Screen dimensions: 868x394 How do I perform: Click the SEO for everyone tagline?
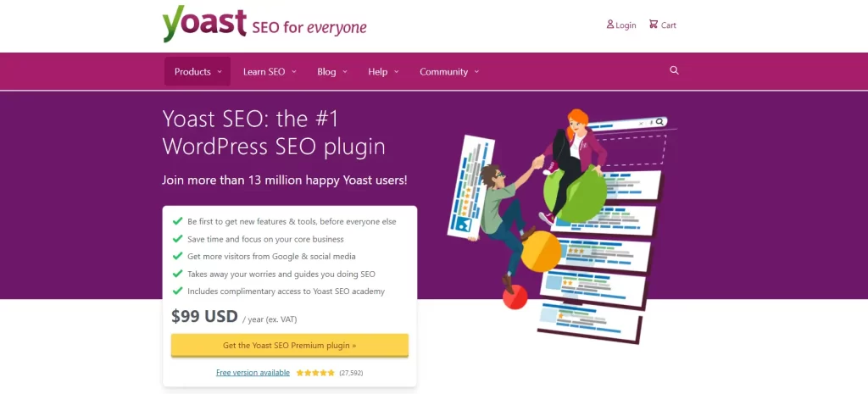pyautogui.click(x=309, y=27)
